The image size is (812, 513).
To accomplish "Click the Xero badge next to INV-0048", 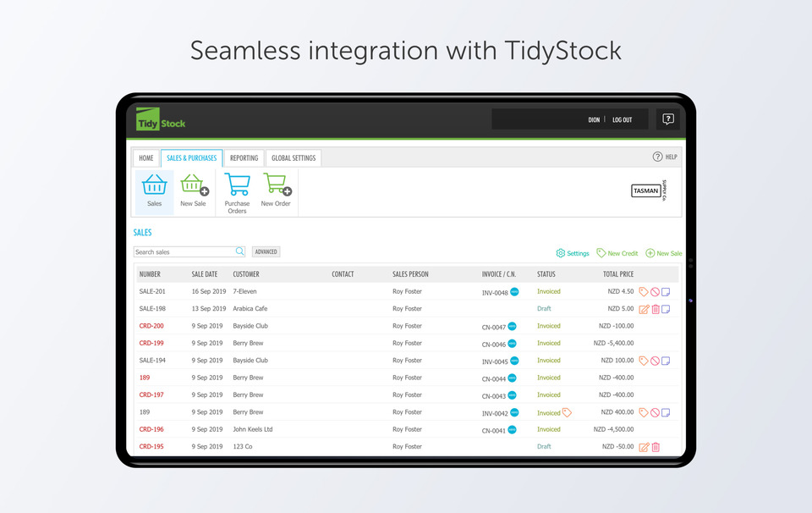I will [514, 292].
